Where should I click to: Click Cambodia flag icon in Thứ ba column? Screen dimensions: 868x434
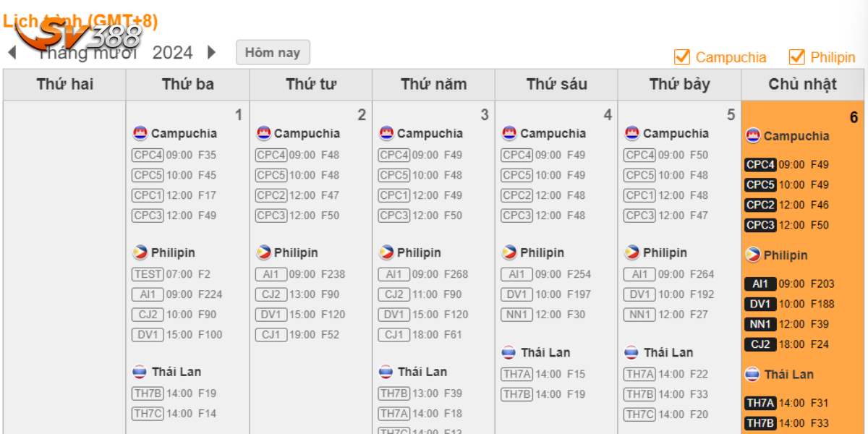[x=140, y=133]
